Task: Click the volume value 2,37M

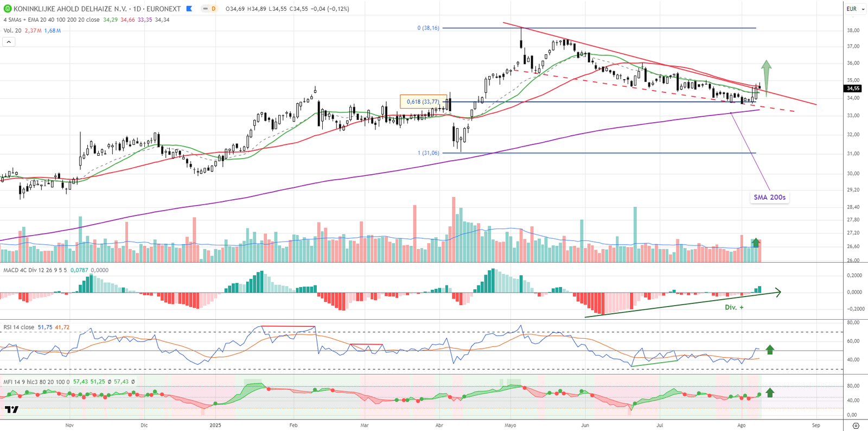Action: tap(33, 30)
